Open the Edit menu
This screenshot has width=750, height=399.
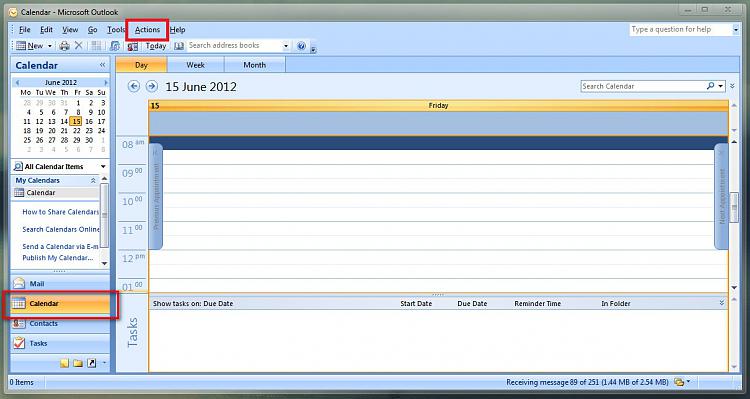point(46,30)
